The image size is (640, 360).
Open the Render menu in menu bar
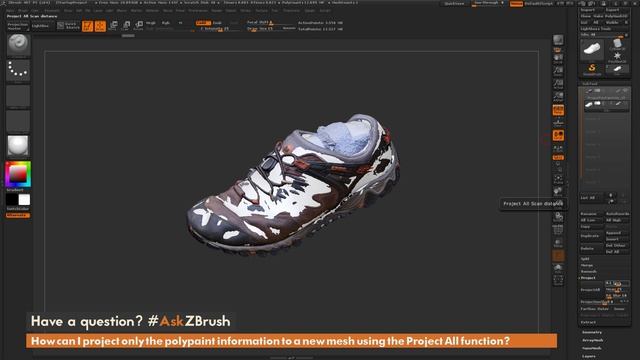pyautogui.click(x=217, y=11)
